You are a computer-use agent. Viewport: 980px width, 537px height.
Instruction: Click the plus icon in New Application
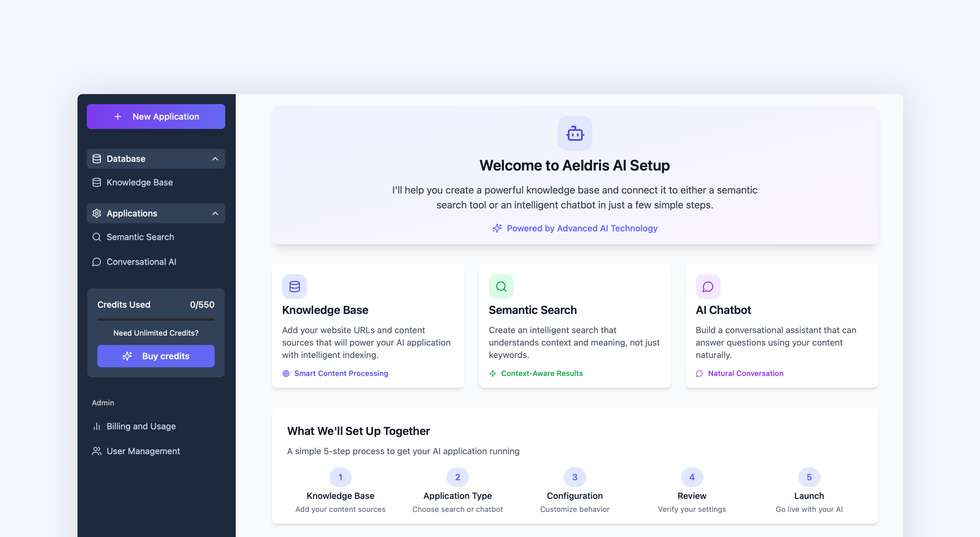coord(118,117)
